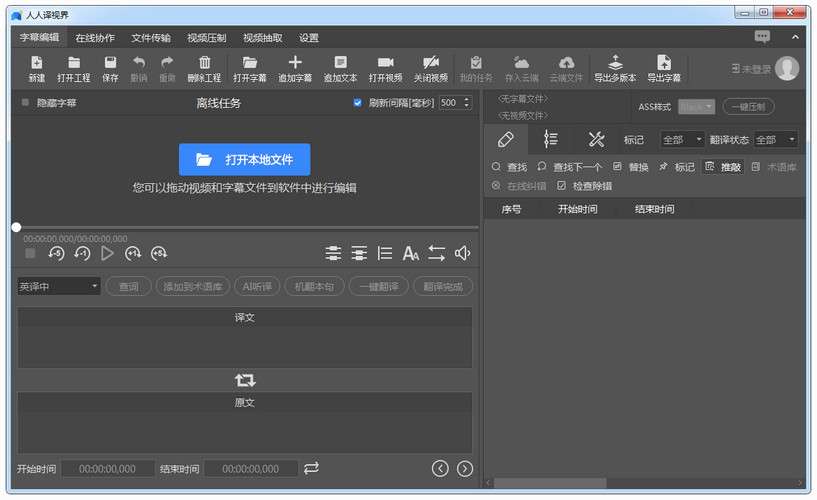Open a video with 打开视频 icon
This screenshot has width=817, height=500.
pos(385,63)
